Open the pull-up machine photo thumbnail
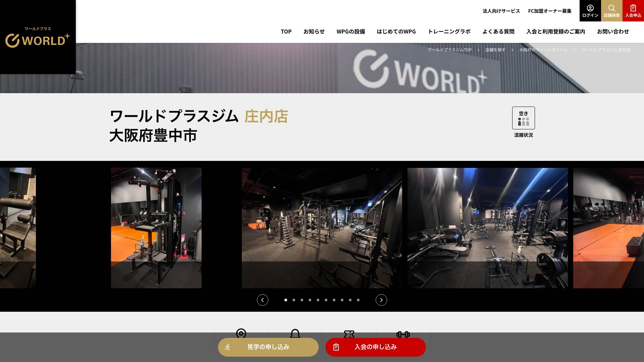This screenshot has width=644, height=362. (x=156, y=228)
